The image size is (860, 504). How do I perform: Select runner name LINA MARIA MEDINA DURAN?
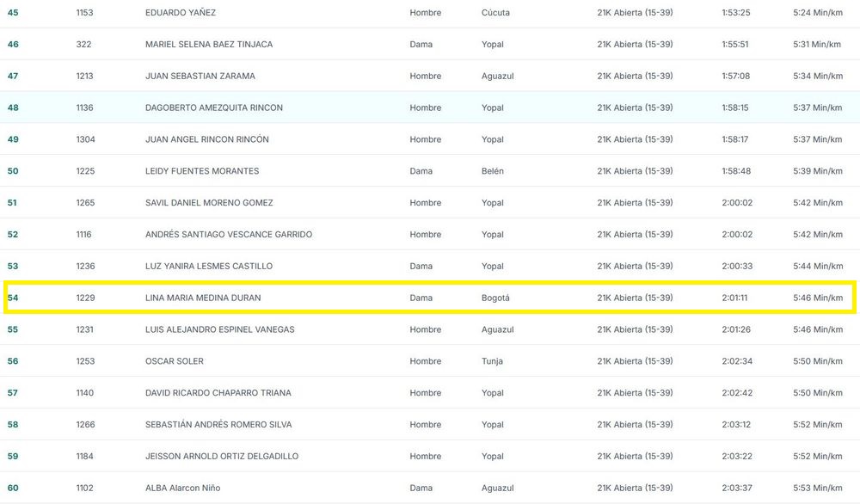point(203,298)
